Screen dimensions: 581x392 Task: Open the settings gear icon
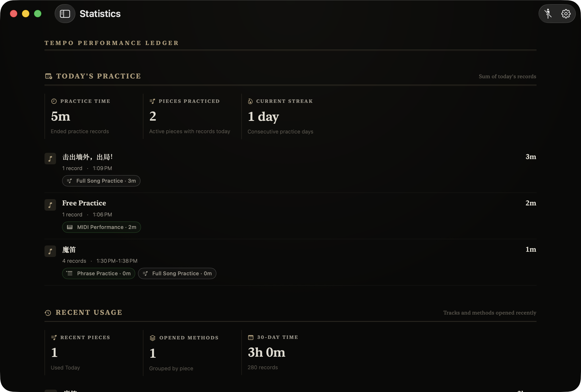(566, 14)
